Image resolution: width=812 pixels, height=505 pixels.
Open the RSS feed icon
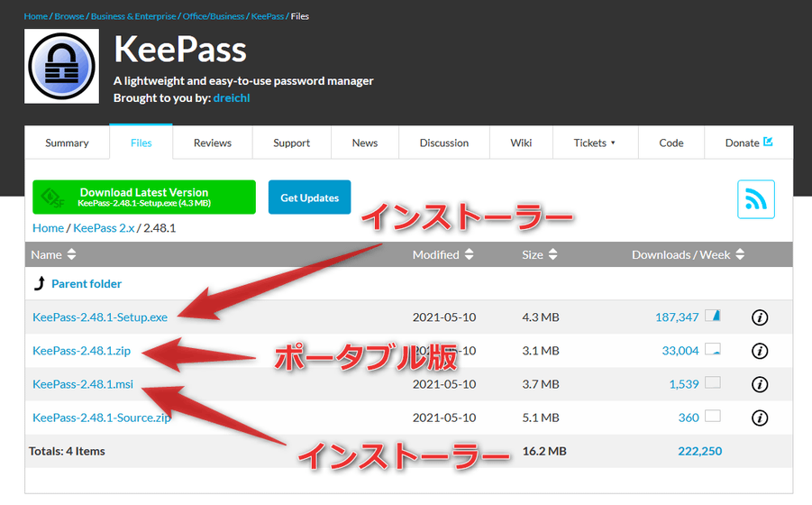coord(755,199)
